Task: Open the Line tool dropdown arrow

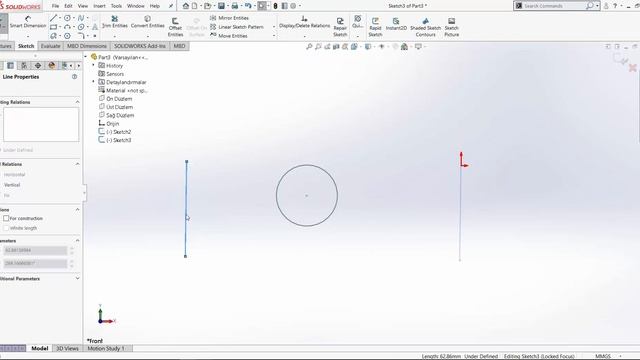Action: coord(60,18)
